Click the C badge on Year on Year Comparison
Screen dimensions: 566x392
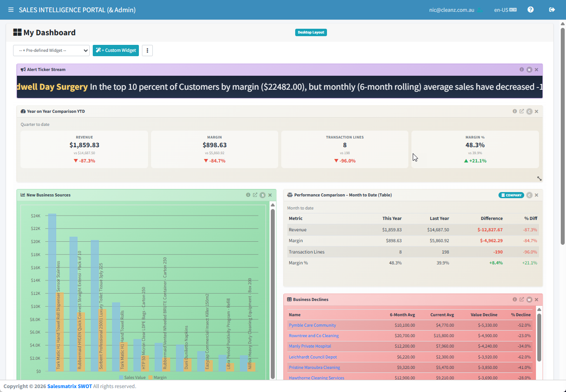[529, 112]
